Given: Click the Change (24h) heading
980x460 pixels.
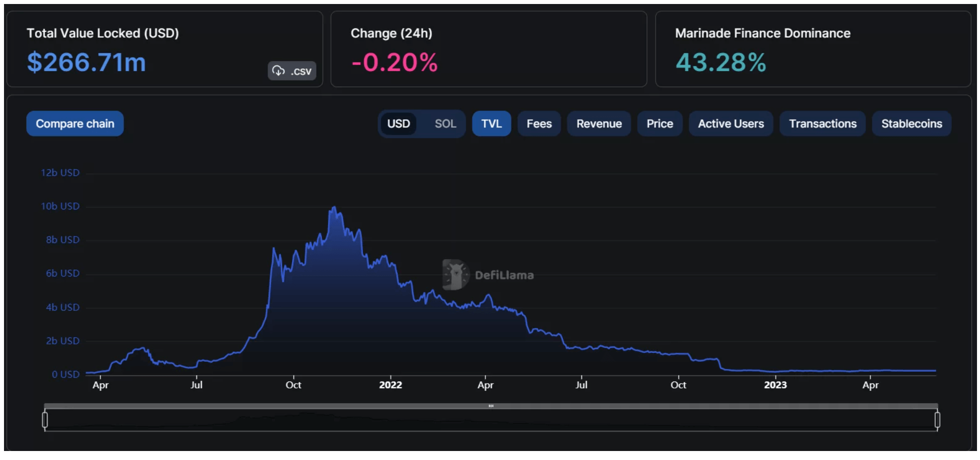Looking at the screenshot, I should [x=391, y=33].
